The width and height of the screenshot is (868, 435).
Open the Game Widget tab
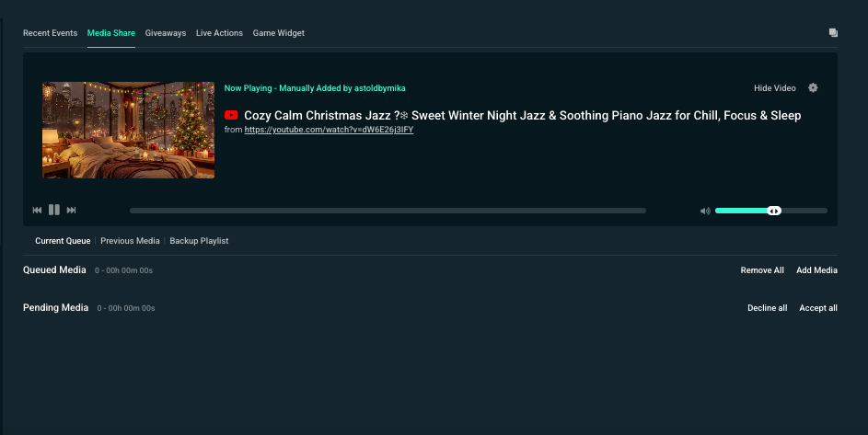[279, 33]
